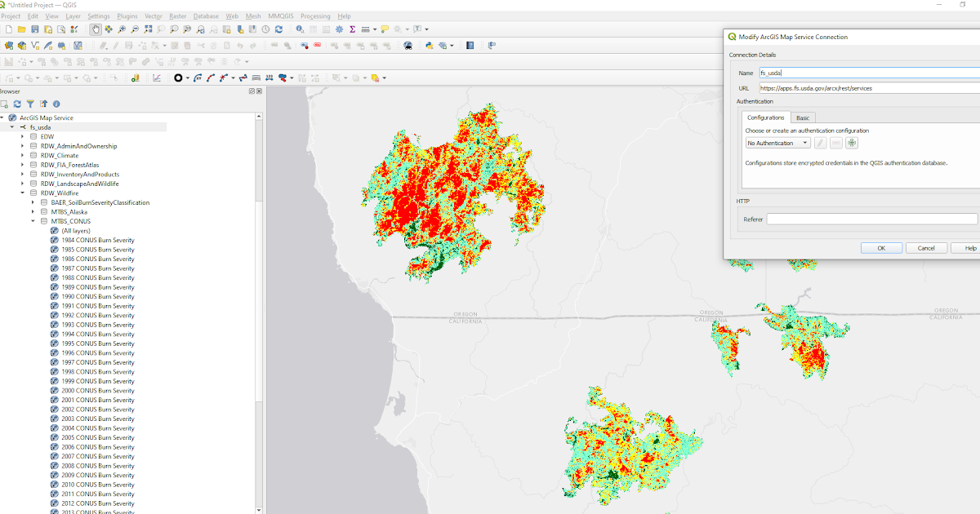Add new authentication configuration with green plus
The width and height of the screenshot is (980, 514).
point(852,143)
